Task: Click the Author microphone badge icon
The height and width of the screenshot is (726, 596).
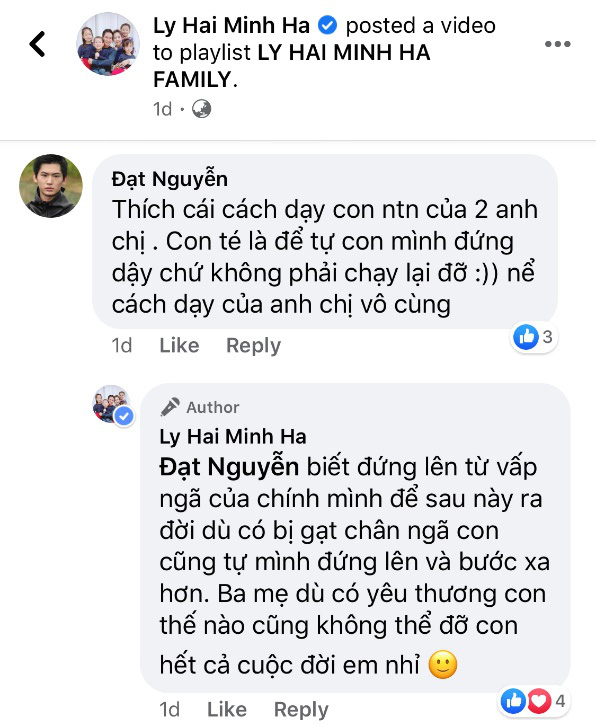Action: (x=170, y=407)
